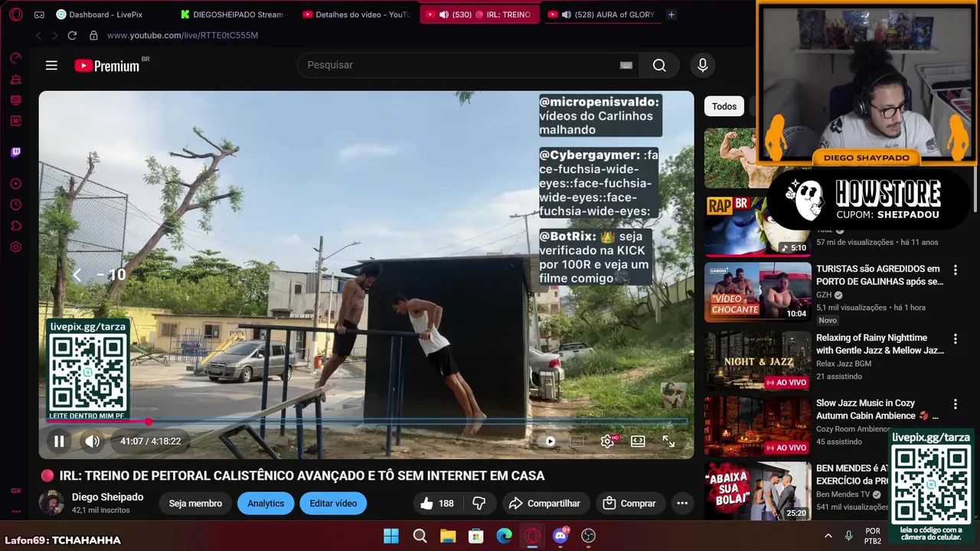Like the video with 188 likes
Viewport: 980px width, 551px height.
click(x=437, y=503)
